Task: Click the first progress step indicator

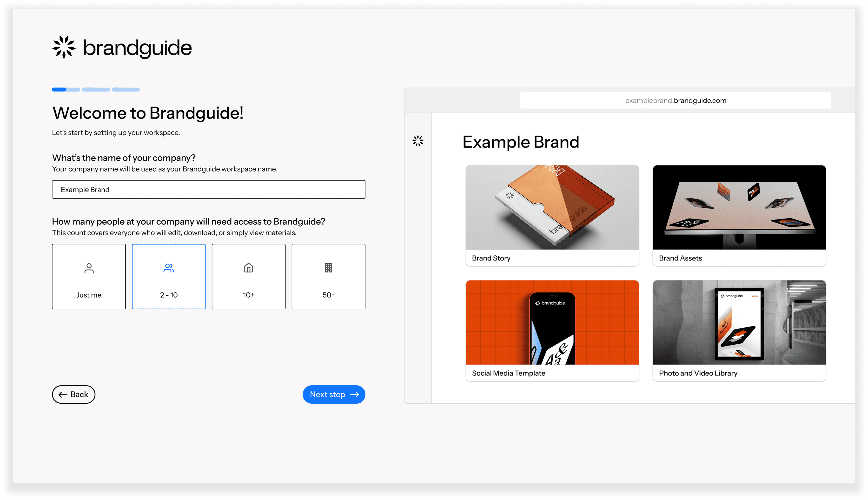Action: click(66, 90)
